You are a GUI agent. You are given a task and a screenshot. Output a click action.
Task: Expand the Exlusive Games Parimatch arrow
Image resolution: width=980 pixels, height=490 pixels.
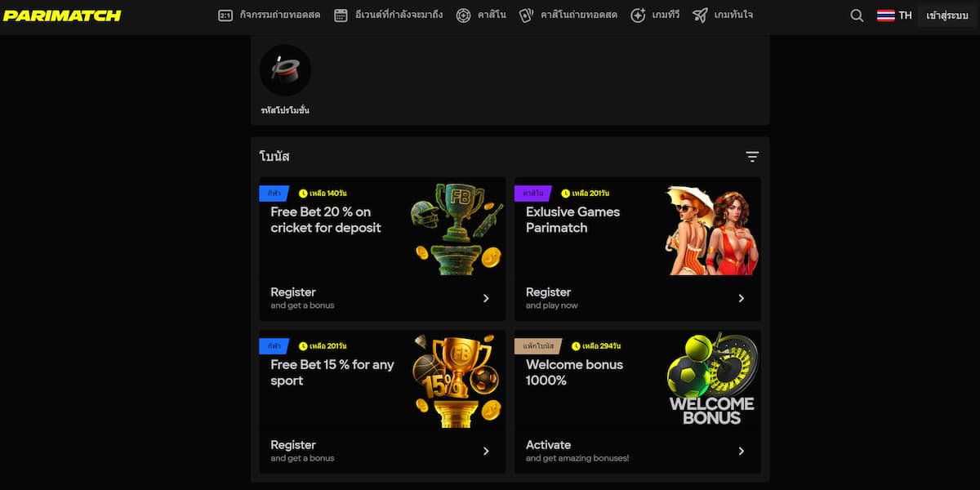pyautogui.click(x=741, y=298)
